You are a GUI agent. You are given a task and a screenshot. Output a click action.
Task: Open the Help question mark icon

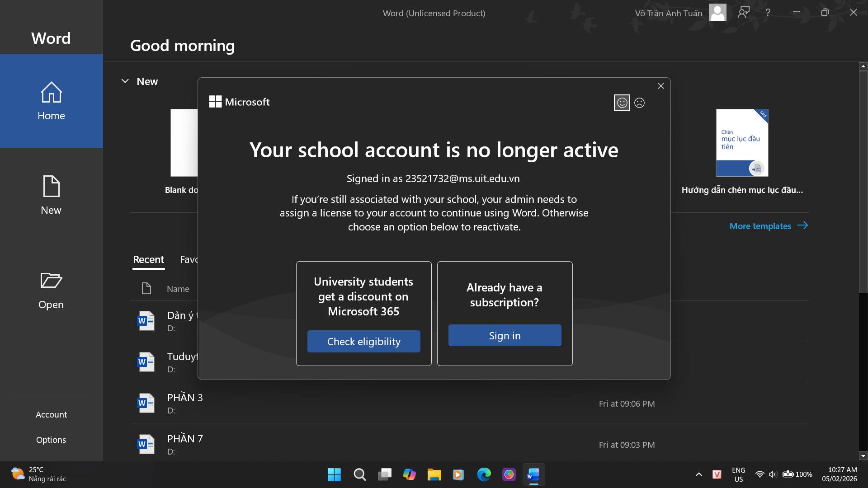pos(768,13)
